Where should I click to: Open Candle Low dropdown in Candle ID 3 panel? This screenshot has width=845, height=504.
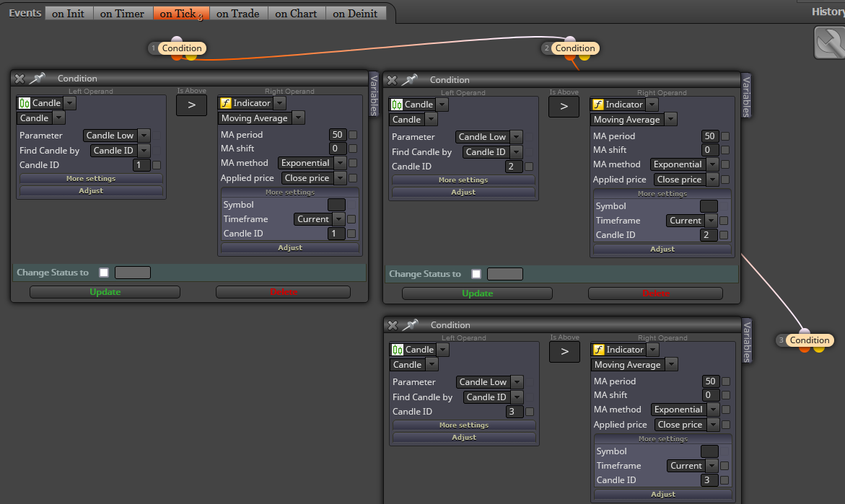click(517, 381)
